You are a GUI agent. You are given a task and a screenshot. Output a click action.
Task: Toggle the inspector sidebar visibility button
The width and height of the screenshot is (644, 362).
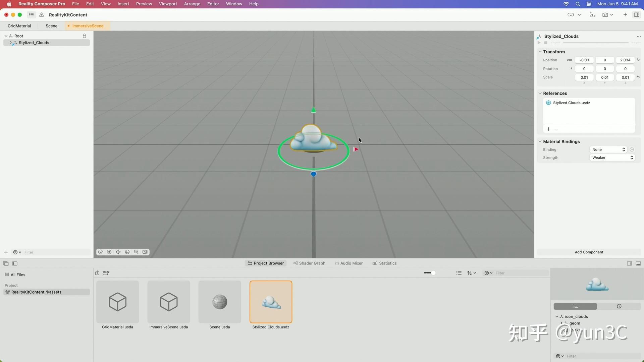[636, 15]
